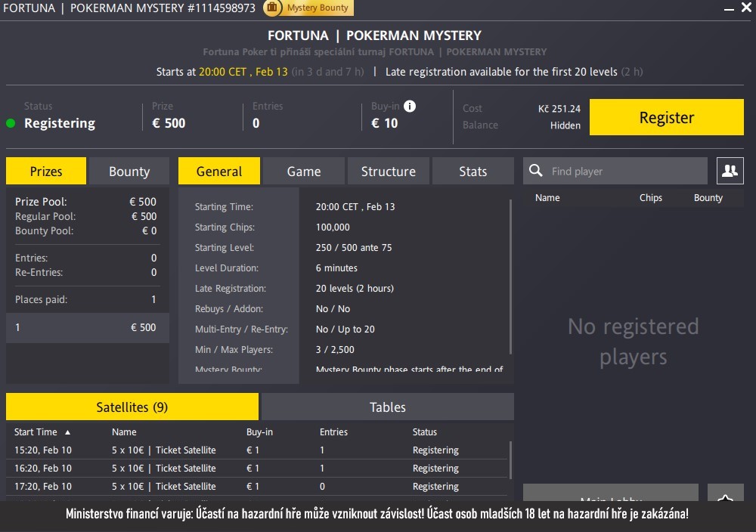The width and height of the screenshot is (756, 532).
Task: Sort satellites by the Status header
Action: click(x=425, y=431)
